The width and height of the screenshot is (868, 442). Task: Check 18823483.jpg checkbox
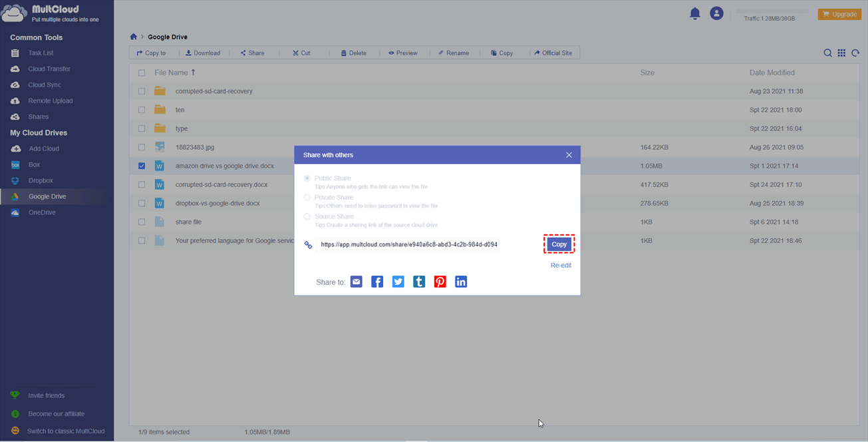(x=142, y=147)
